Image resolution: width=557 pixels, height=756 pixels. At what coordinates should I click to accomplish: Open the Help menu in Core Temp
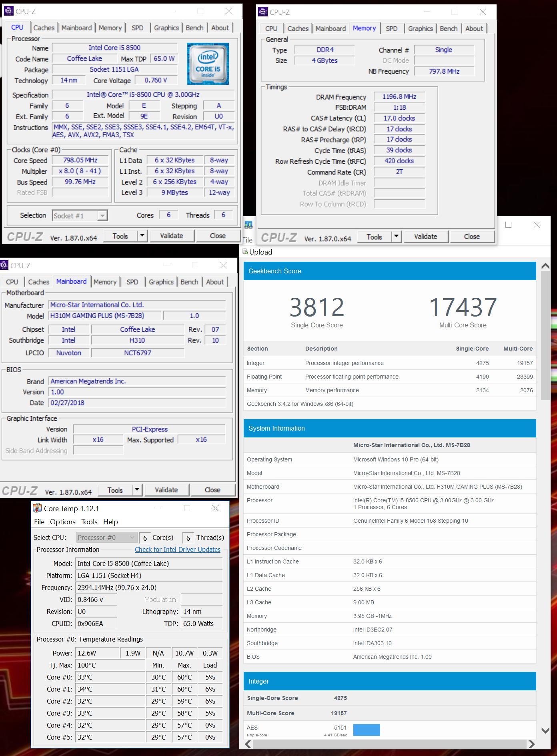pyautogui.click(x=110, y=521)
